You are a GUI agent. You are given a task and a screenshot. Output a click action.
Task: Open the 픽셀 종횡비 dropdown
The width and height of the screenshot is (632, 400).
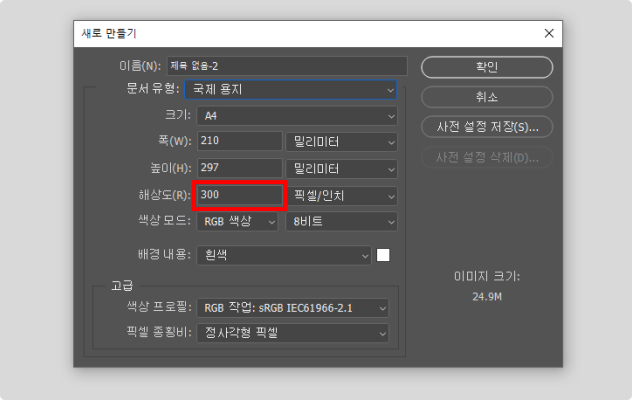point(293,333)
